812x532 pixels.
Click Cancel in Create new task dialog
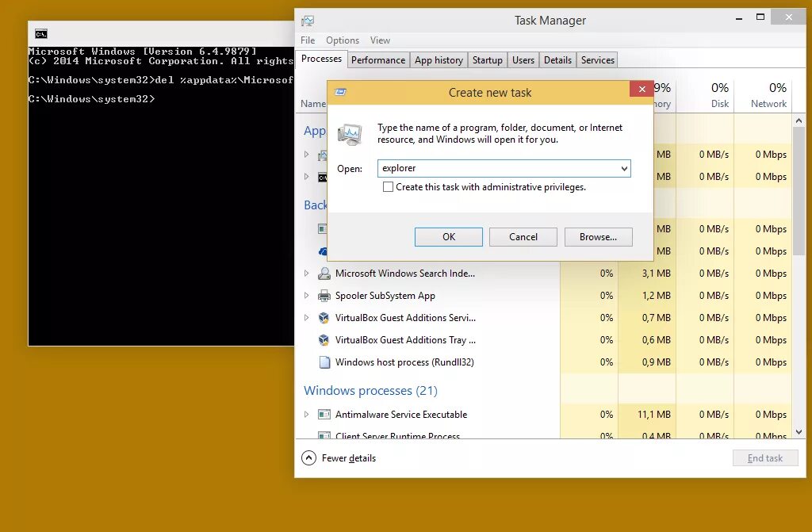click(523, 237)
